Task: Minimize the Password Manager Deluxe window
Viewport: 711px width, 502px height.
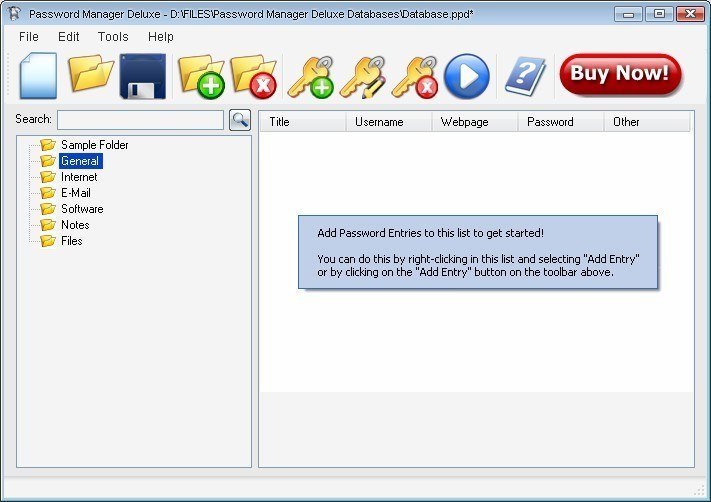Action: pos(628,14)
